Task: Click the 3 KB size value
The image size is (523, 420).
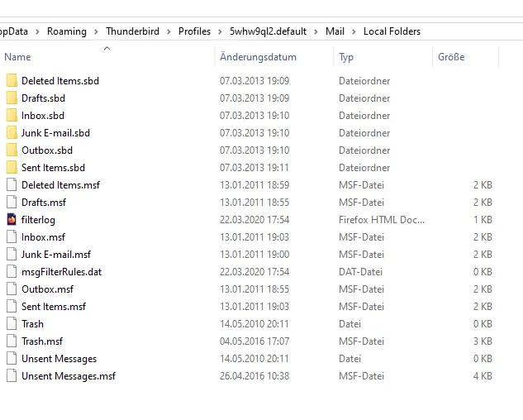Action: [x=483, y=341]
